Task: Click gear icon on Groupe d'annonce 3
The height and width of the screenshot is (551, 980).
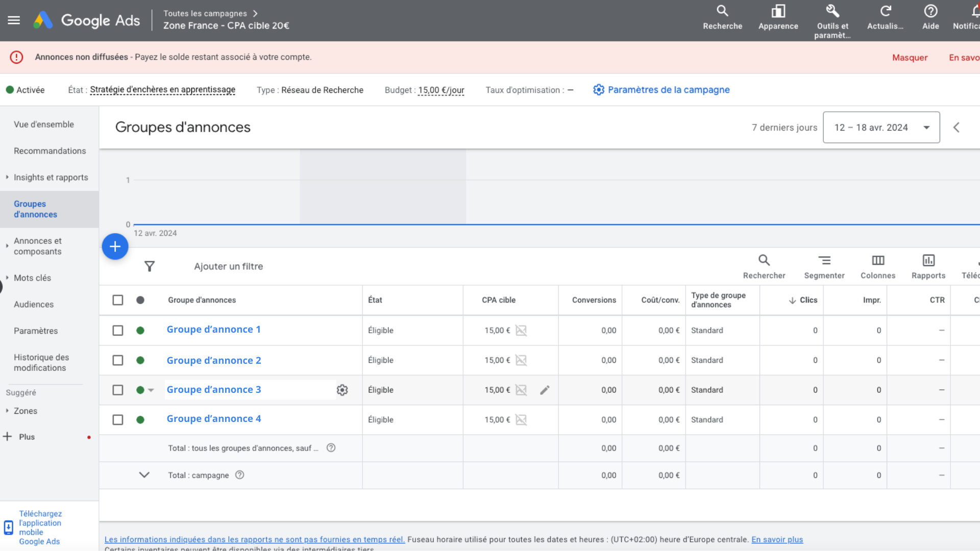Action: [342, 390]
